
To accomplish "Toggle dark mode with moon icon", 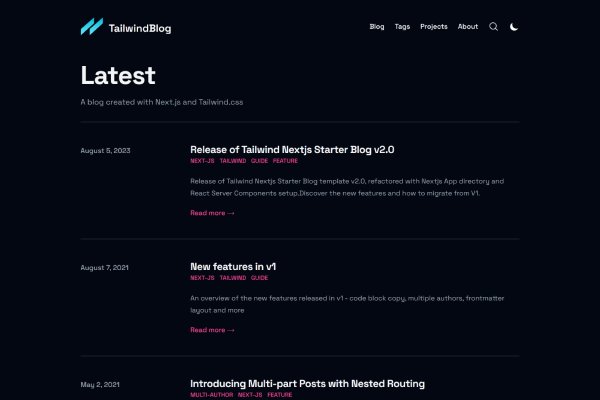I will pos(514,27).
